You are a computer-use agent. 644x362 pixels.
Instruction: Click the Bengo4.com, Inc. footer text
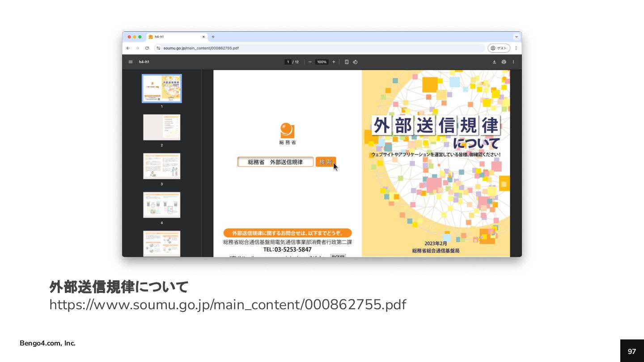click(x=47, y=343)
